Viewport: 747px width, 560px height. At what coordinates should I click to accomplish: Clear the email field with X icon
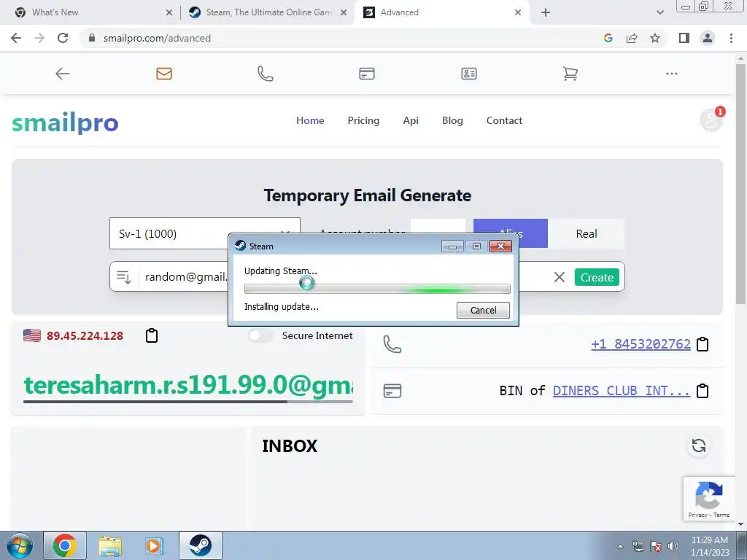(560, 277)
